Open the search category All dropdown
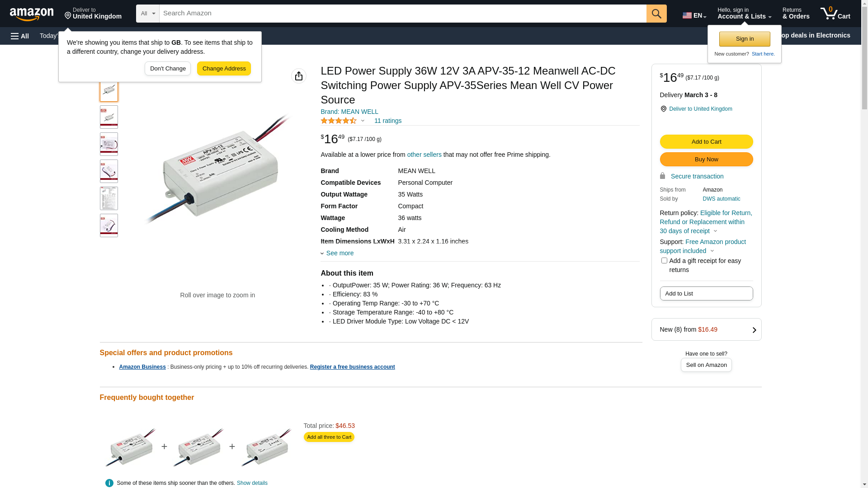This screenshot has height=488, width=868. coord(148,14)
